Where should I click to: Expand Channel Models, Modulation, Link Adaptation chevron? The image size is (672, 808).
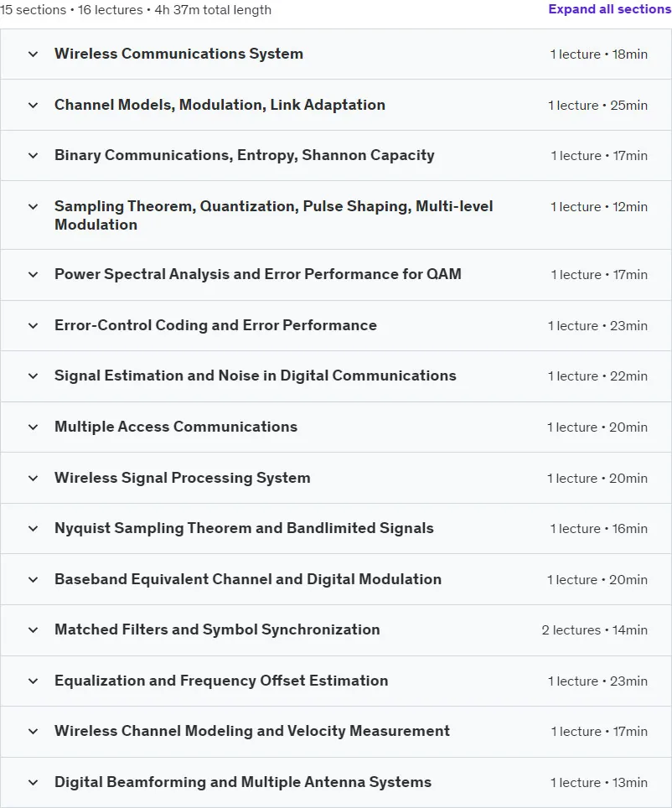coord(33,105)
